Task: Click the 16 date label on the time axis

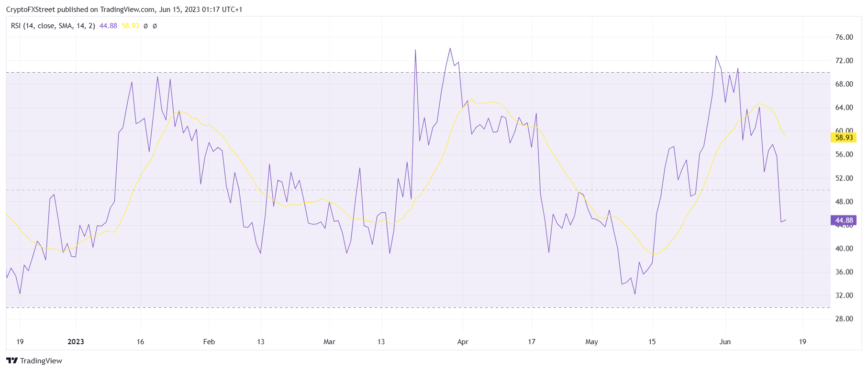Action: (140, 342)
